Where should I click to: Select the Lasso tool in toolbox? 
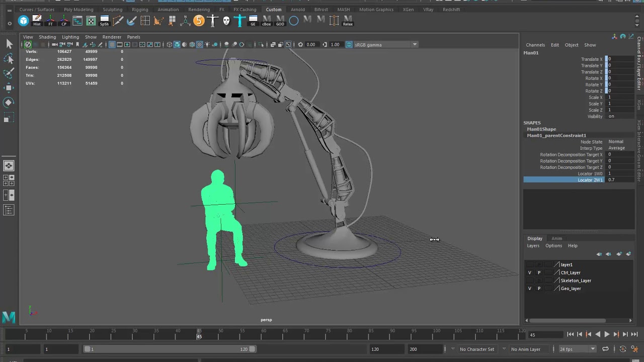click(x=9, y=59)
